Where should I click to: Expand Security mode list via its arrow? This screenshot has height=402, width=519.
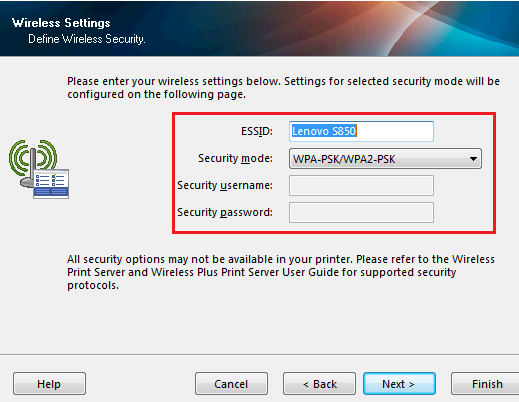tap(473, 159)
